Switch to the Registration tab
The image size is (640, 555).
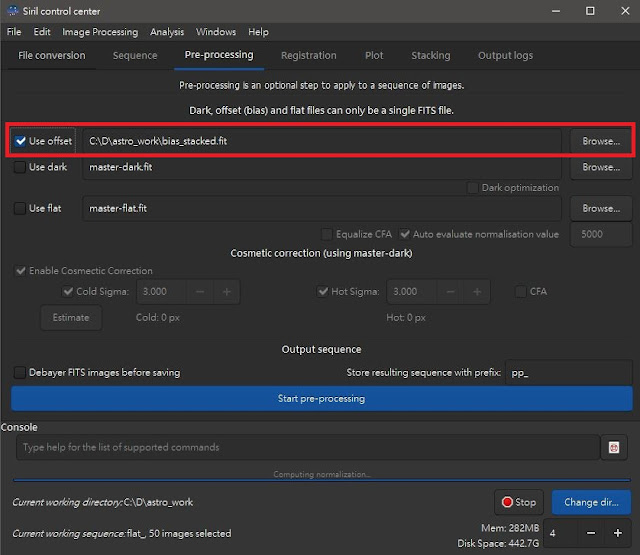[x=309, y=56]
